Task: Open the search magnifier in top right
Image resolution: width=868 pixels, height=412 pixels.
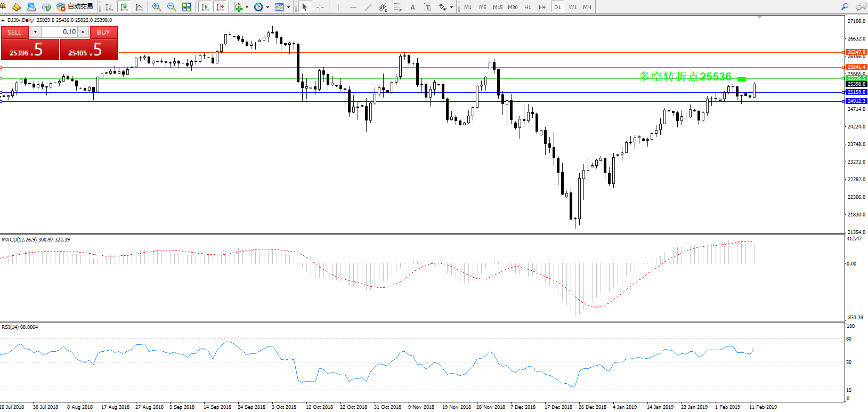Action: [x=845, y=7]
